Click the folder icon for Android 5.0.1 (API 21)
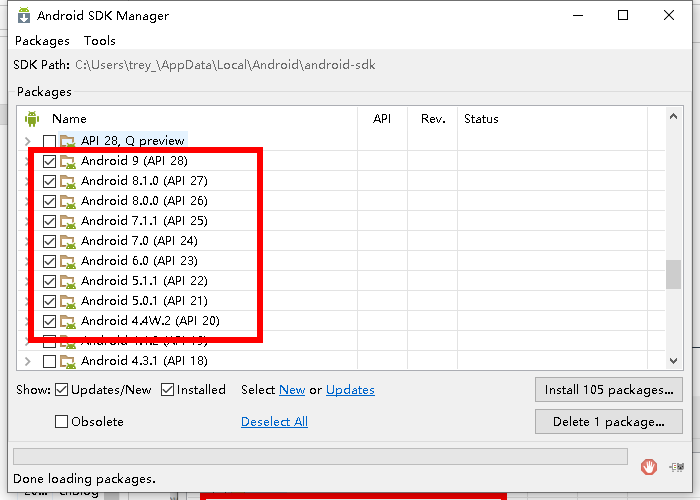Screen dimensions: 700x500 tap(67, 301)
